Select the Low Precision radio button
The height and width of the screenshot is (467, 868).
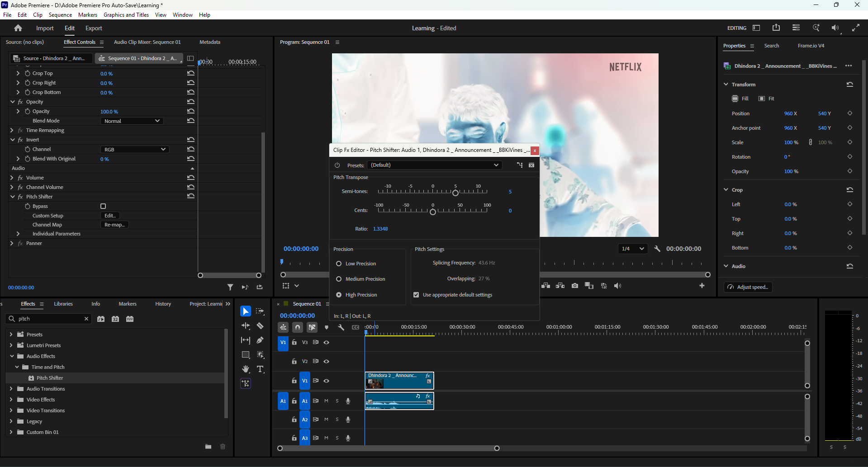pyautogui.click(x=339, y=264)
